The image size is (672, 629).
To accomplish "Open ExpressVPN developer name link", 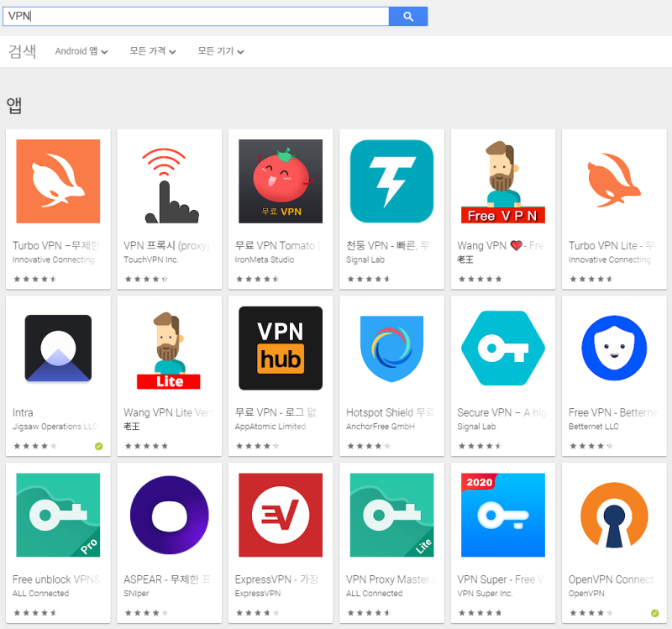I will click(258, 594).
